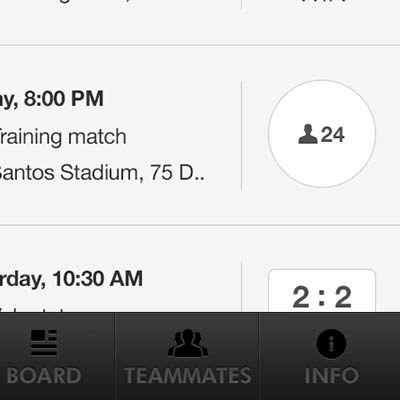Select the 10:30 AM match row
The width and height of the screenshot is (400, 400).
[200, 269]
